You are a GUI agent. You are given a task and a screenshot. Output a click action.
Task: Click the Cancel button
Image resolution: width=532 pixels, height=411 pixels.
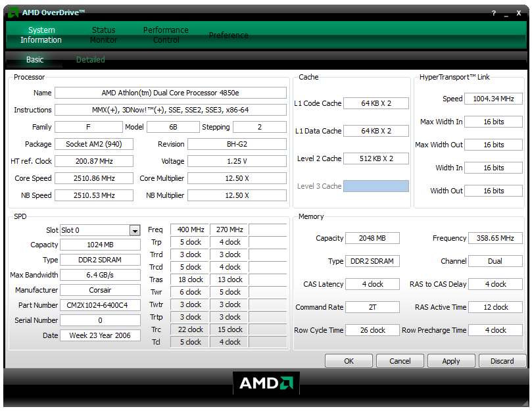click(x=400, y=361)
